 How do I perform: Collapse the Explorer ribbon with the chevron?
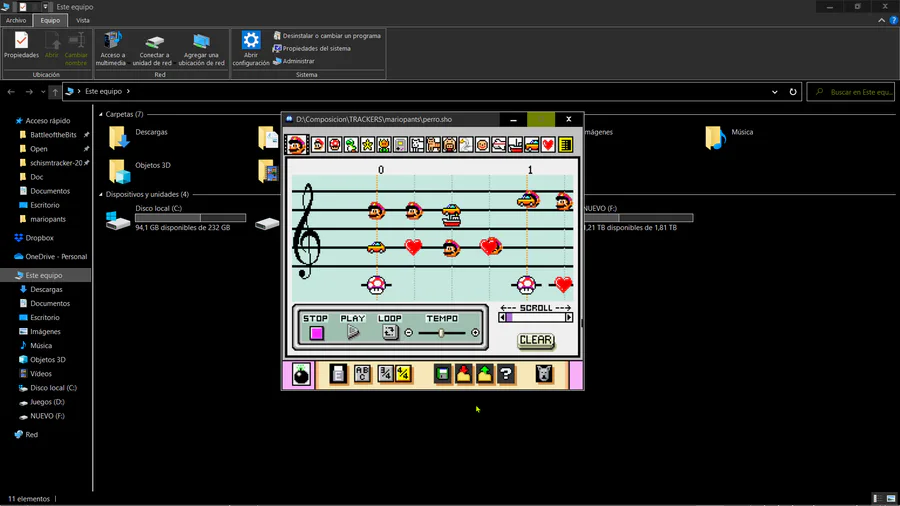pyautogui.click(x=881, y=20)
